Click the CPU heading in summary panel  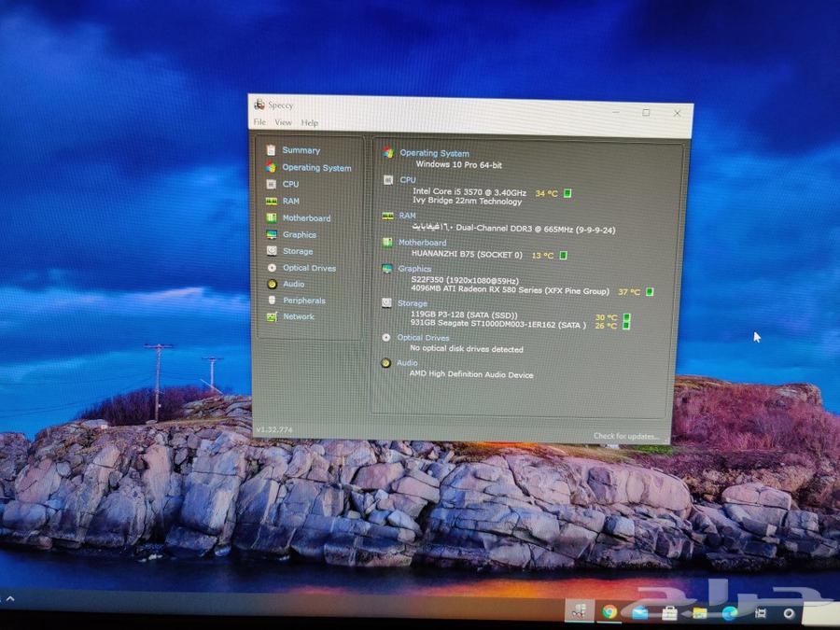[407, 180]
